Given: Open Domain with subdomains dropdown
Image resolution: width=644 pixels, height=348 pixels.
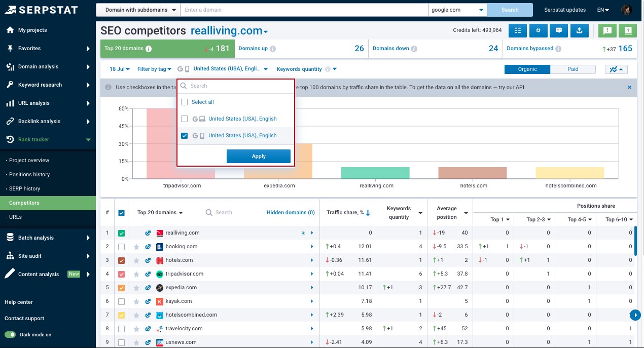Looking at the screenshot, I should coord(138,10).
